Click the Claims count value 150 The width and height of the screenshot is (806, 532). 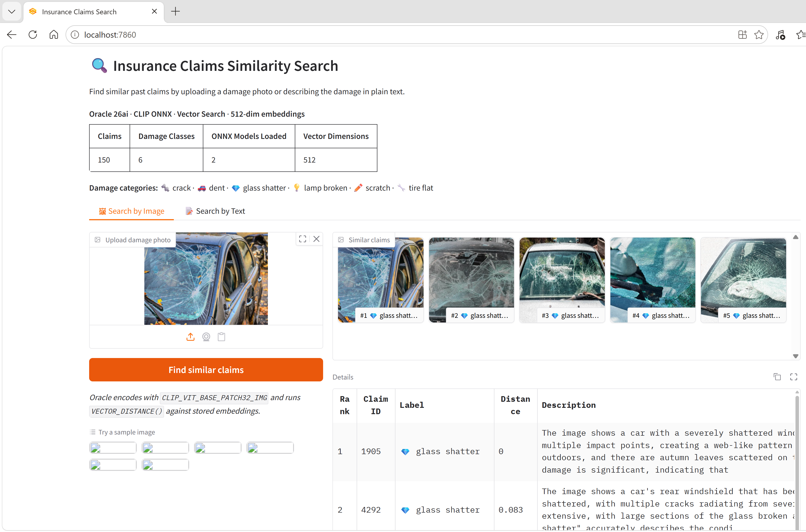click(x=104, y=160)
